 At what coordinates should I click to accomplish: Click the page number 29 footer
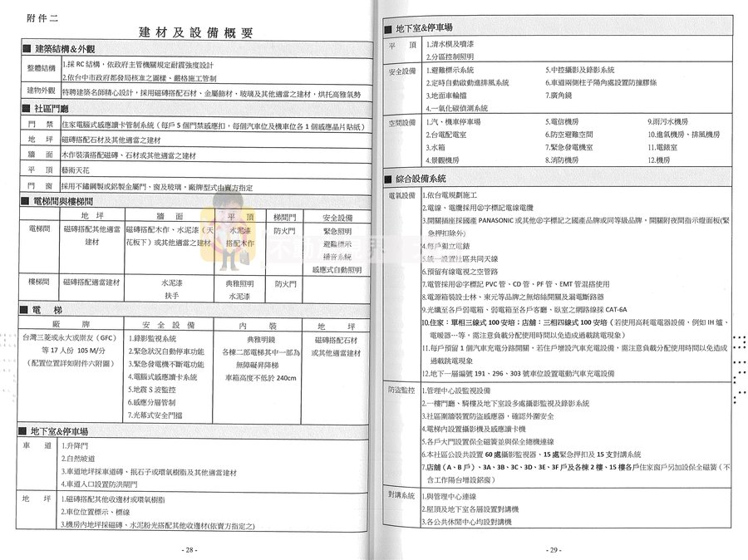click(554, 550)
